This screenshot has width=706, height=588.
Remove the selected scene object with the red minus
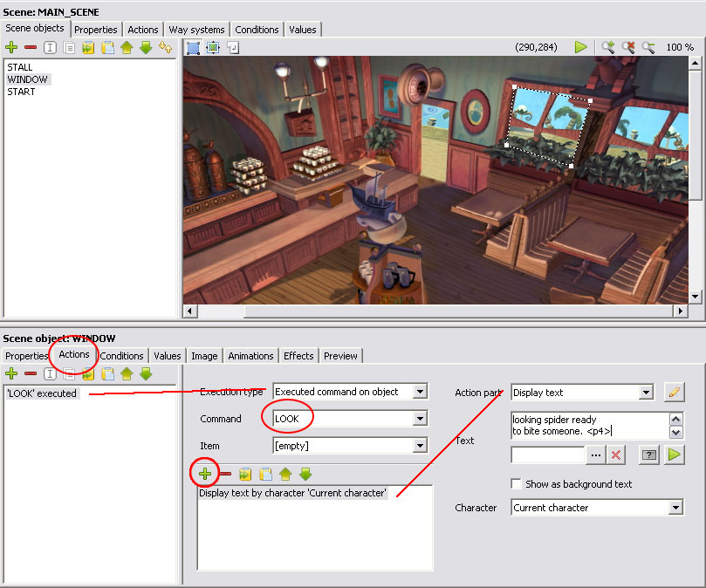[31, 47]
